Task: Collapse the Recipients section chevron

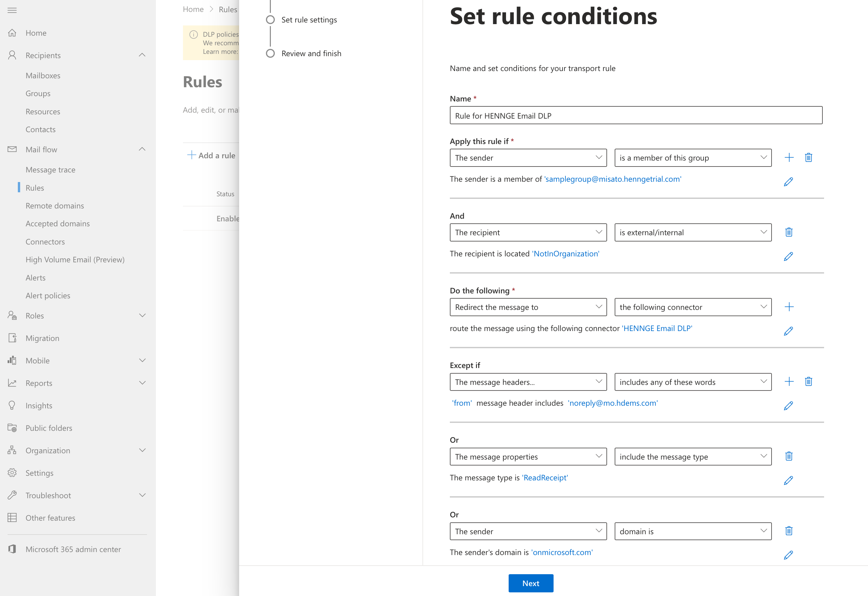Action: tap(142, 55)
